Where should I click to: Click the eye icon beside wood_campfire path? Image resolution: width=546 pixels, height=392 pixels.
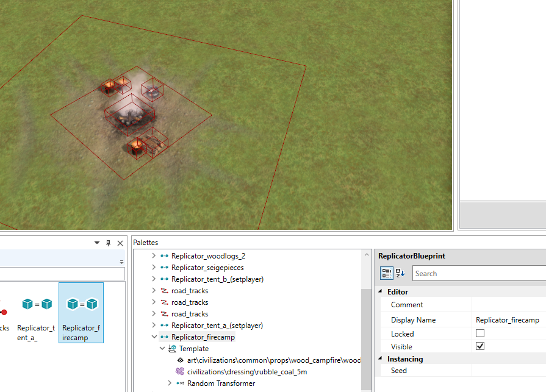180,360
